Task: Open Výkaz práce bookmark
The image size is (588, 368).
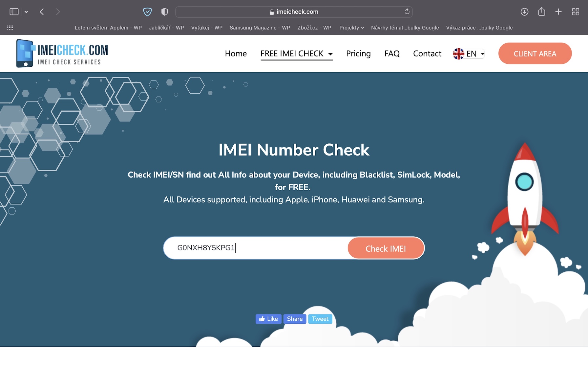Action: click(479, 28)
